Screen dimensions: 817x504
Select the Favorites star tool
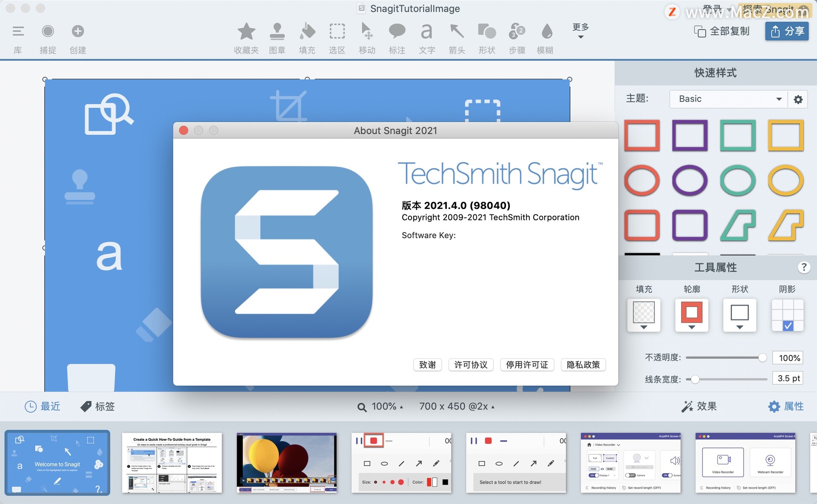click(x=246, y=31)
